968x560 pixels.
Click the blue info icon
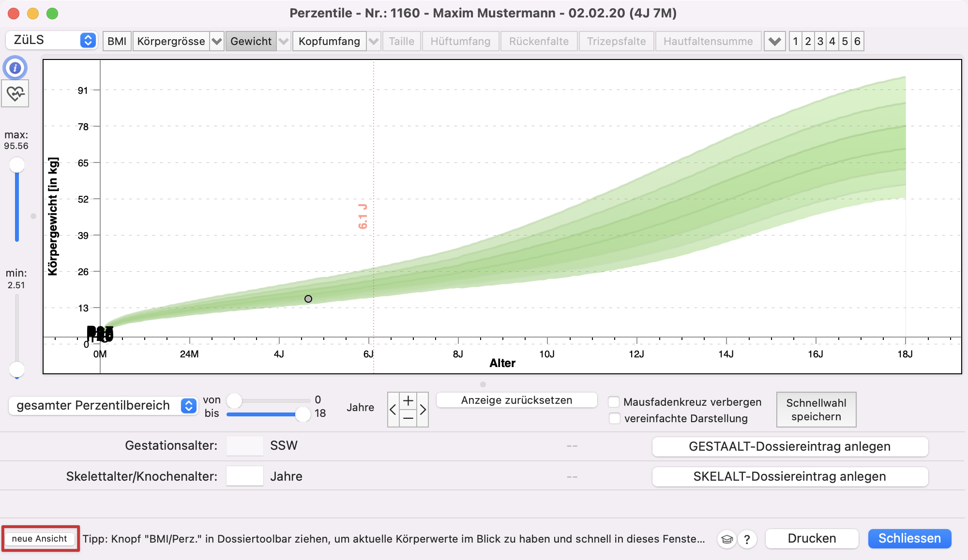pos(15,68)
